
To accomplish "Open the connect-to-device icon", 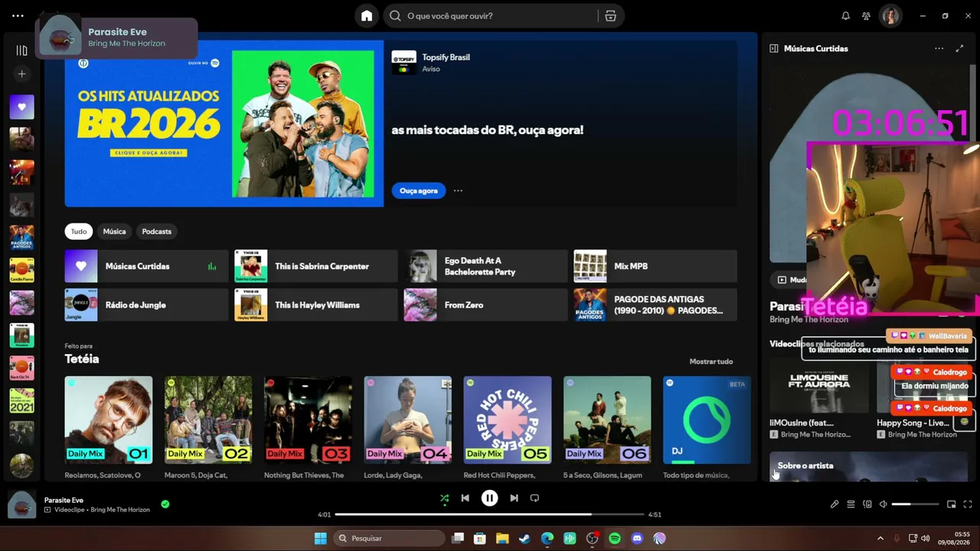I will click(867, 504).
